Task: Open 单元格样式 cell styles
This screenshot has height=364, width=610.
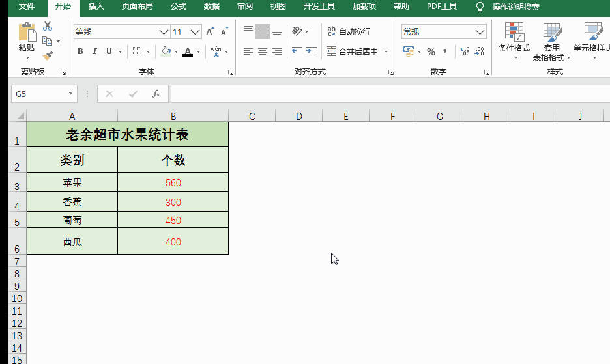Action: [x=593, y=41]
